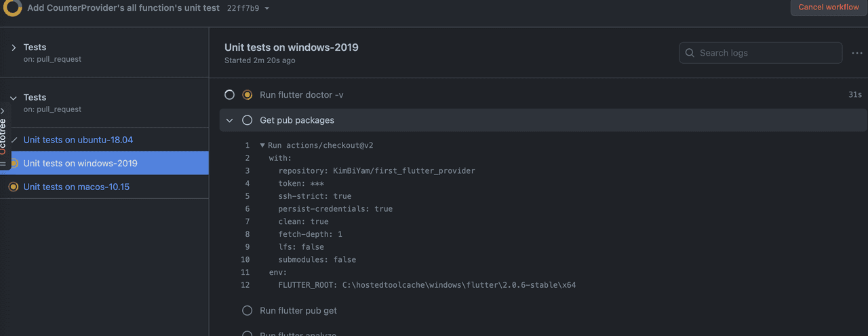Cancel the running workflow
This screenshot has height=336, width=868.
(828, 7)
